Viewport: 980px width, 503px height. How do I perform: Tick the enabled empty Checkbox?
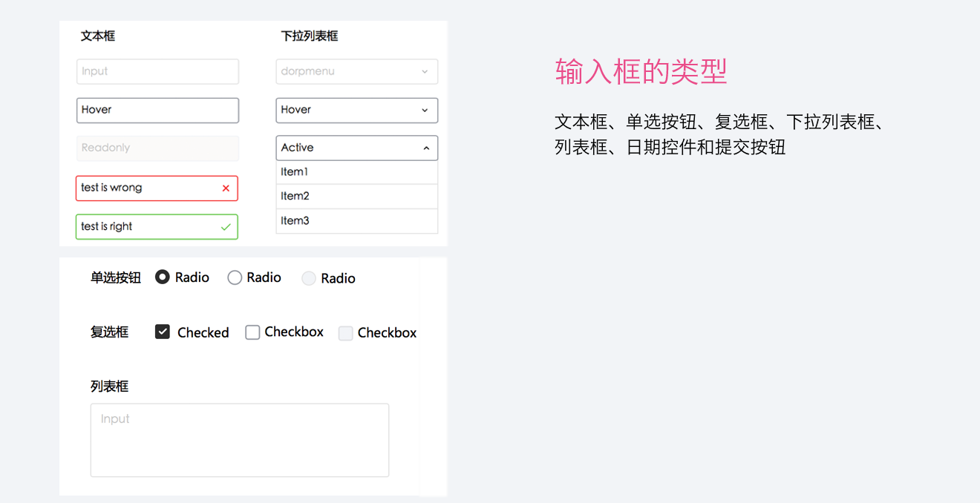click(x=252, y=332)
